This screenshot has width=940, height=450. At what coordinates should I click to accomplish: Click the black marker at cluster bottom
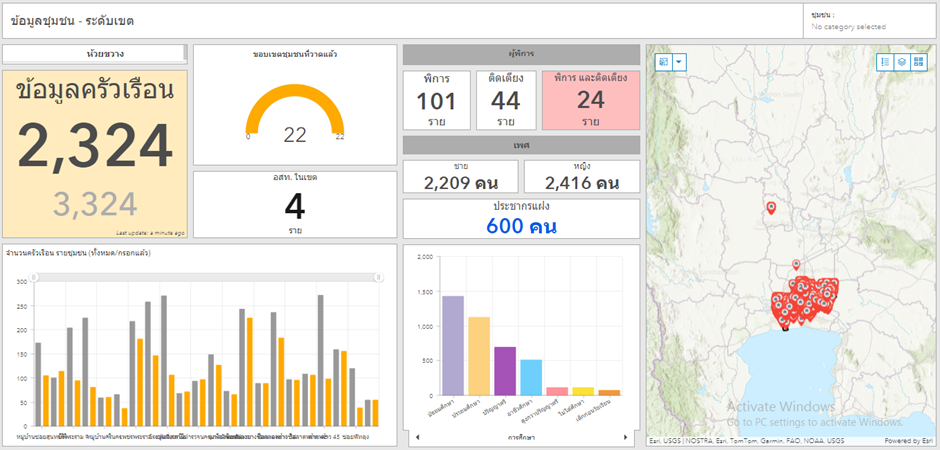click(x=785, y=326)
